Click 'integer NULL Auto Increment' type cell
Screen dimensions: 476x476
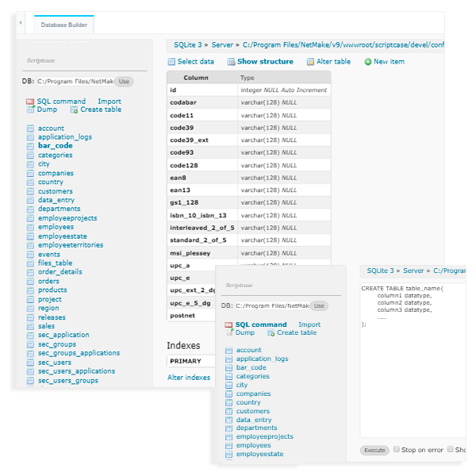pos(284,90)
